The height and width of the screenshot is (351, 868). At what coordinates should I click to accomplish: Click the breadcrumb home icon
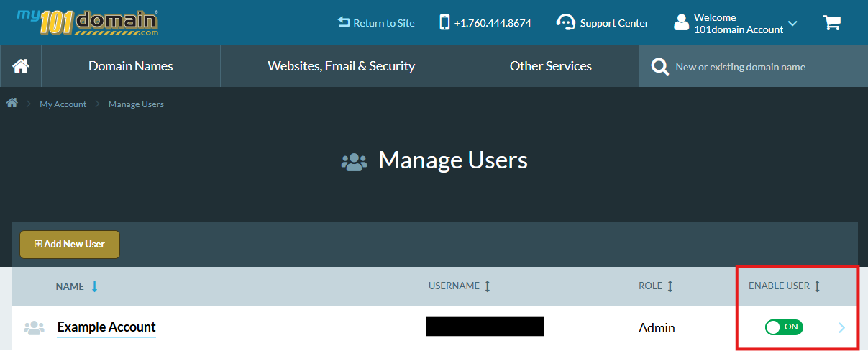click(12, 104)
